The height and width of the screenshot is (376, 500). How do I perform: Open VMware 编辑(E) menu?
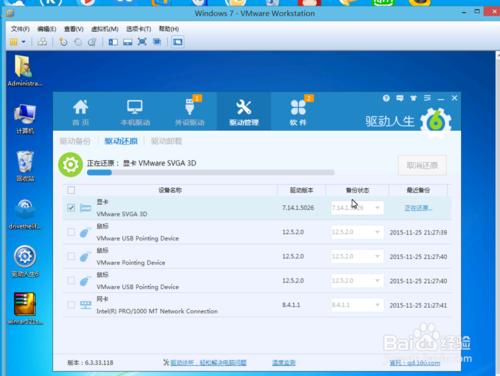coord(47,29)
